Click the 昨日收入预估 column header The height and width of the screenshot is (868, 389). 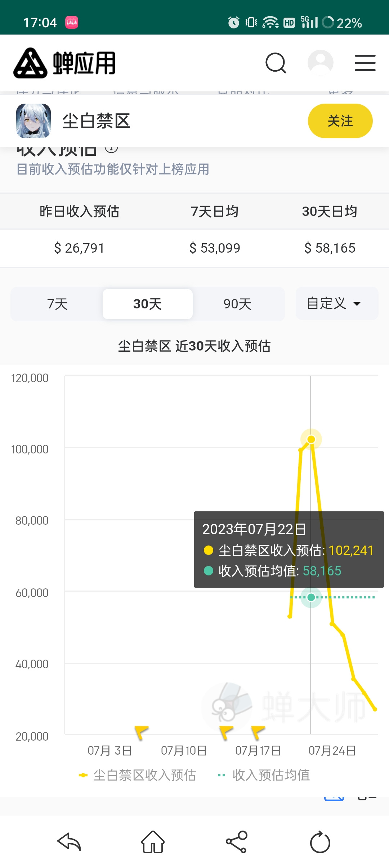point(79,211)
